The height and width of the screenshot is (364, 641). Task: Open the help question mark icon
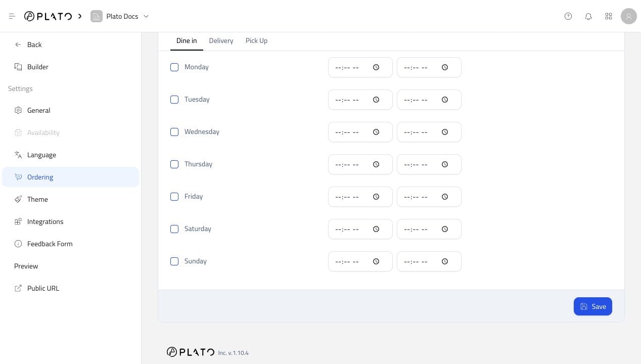pyautogui.click(x=568, y=16)
